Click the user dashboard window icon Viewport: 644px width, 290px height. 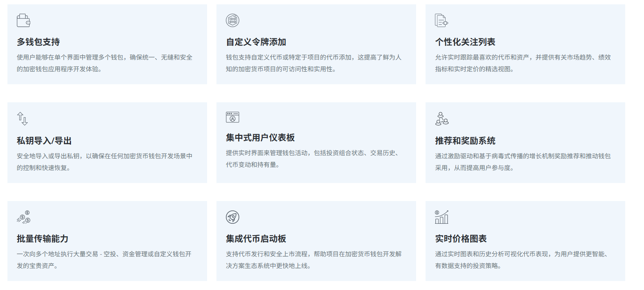[233, 117]
